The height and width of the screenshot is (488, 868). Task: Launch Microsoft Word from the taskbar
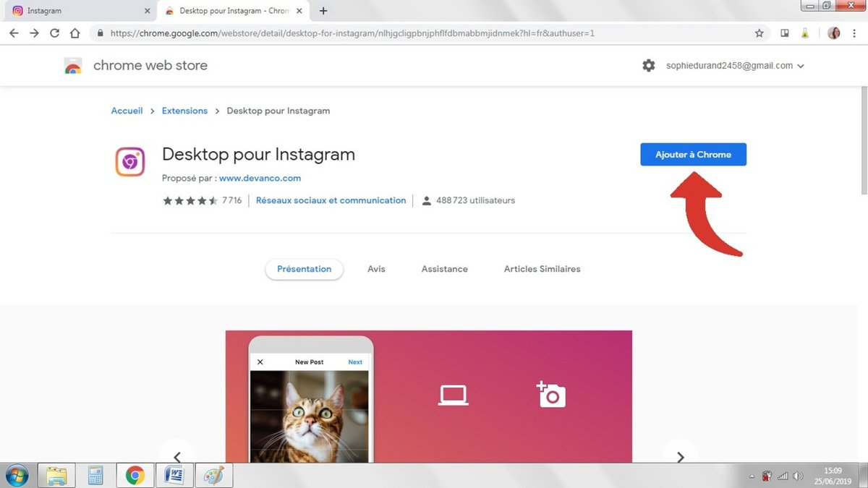(174, 475)
